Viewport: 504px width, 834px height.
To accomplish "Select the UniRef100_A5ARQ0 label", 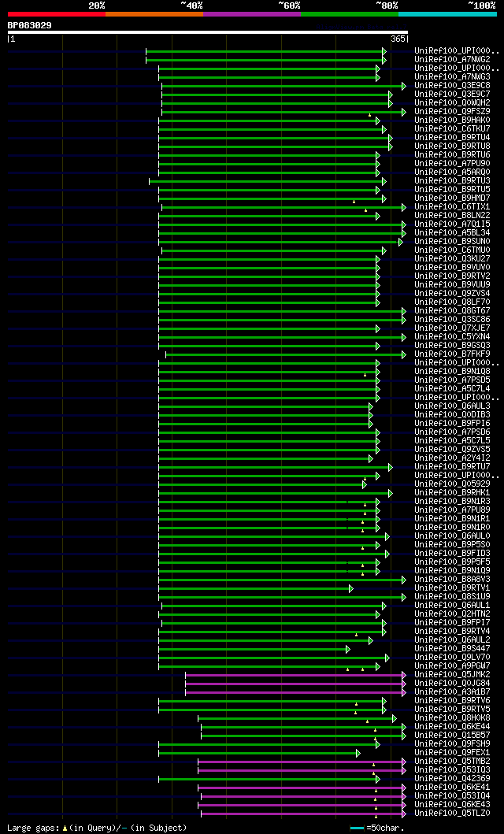I will (x=453, y=172).
